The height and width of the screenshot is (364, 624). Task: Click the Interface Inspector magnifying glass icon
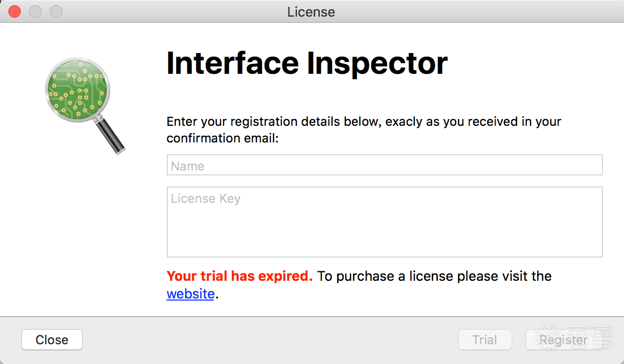click(85, 106)
